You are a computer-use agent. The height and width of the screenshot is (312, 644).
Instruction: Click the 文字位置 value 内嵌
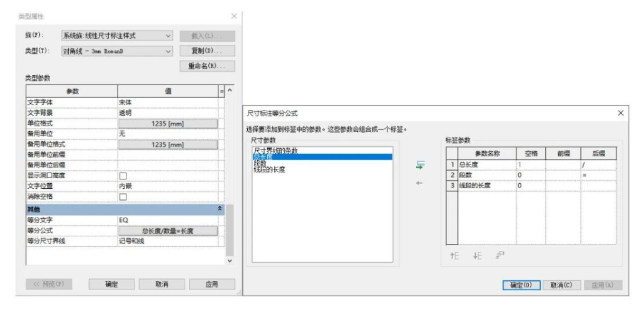point(168,186)
